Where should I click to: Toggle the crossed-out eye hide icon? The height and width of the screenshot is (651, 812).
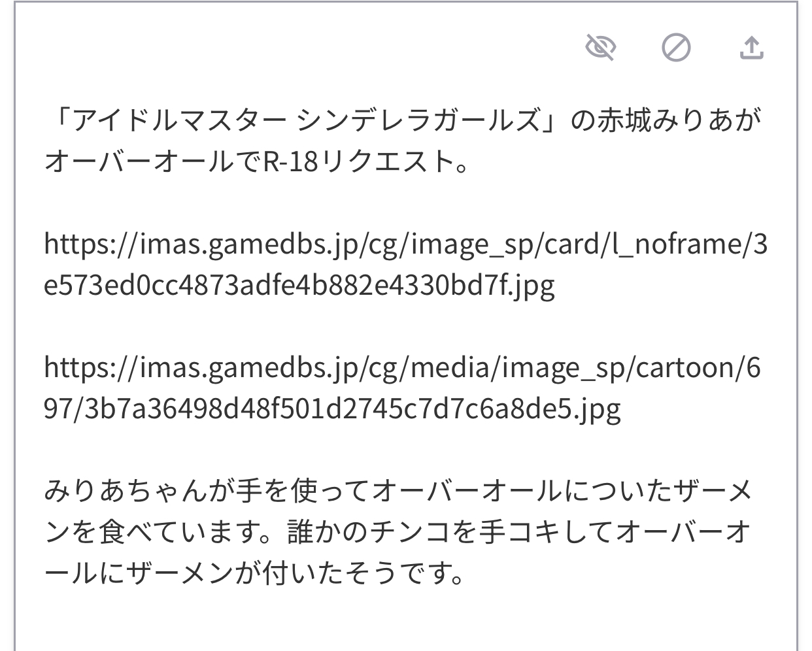600,48
